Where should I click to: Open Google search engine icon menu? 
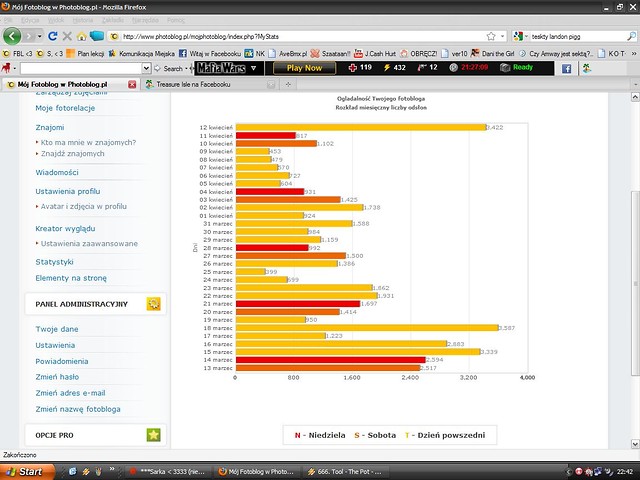click(x=518, y=36)
